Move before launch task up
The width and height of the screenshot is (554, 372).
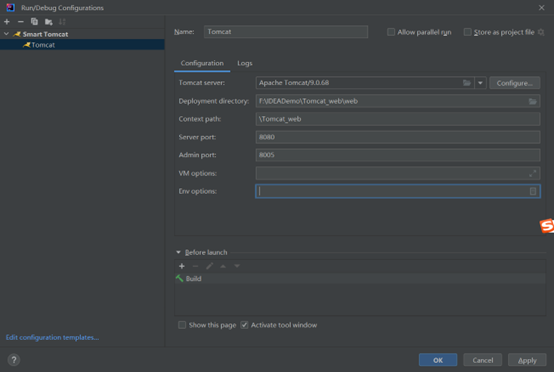[x=223, y=266]
